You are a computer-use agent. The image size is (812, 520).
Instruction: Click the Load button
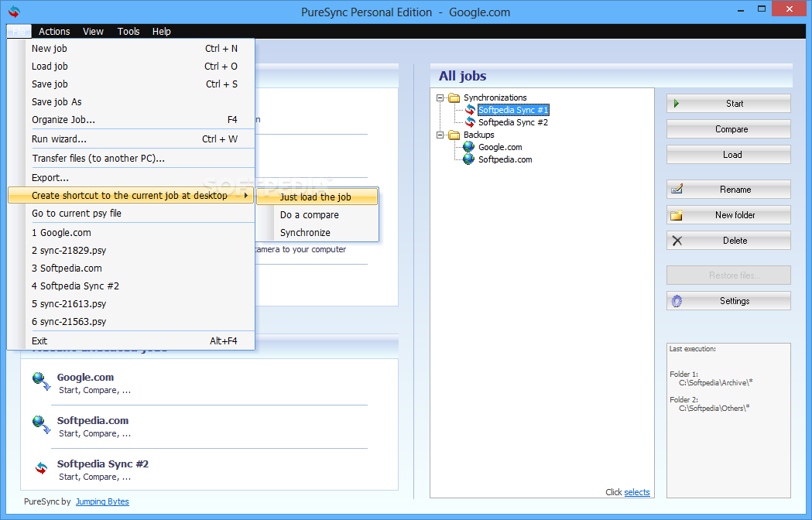[728, 154]
